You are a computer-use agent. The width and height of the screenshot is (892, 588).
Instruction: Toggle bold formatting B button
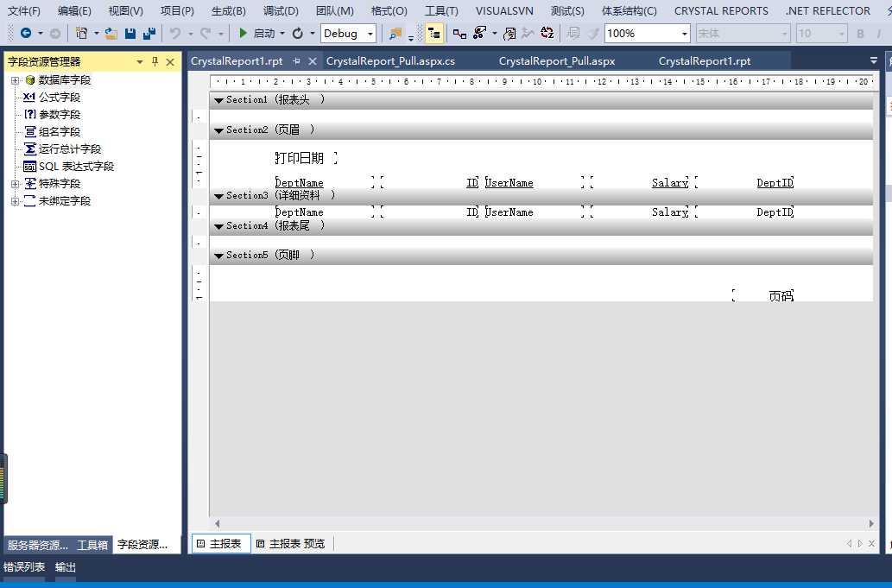tap(860, 34)
